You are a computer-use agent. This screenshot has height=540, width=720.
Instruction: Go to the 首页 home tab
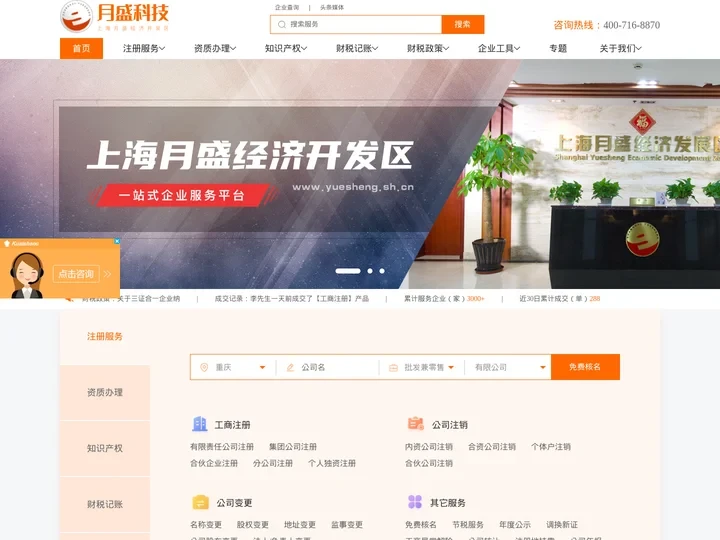[81, 48]
